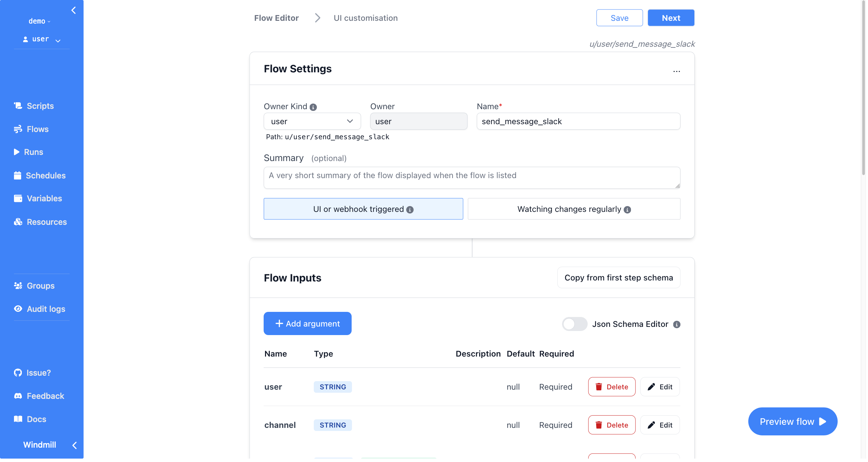Click Add argument button
This screenshot has height=462, width=868.
[x=308, y=323]
